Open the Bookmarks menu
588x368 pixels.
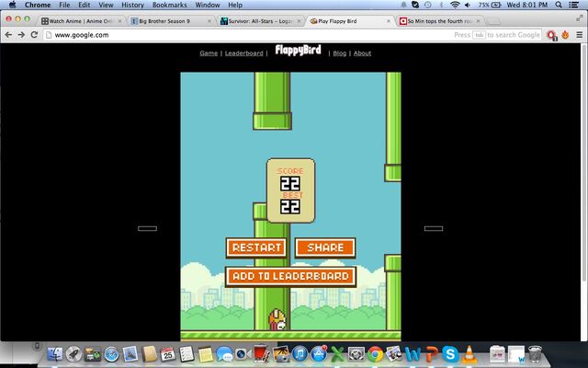pyautogui.click(x=169, y=5)
